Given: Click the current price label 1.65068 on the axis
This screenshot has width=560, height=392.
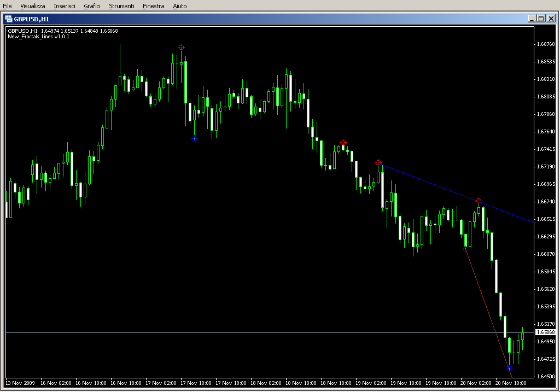Looking at the screenshot, I should [546, 332].
